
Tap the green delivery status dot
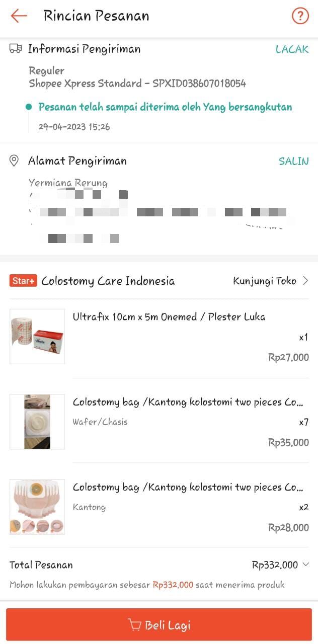point(29,107)
